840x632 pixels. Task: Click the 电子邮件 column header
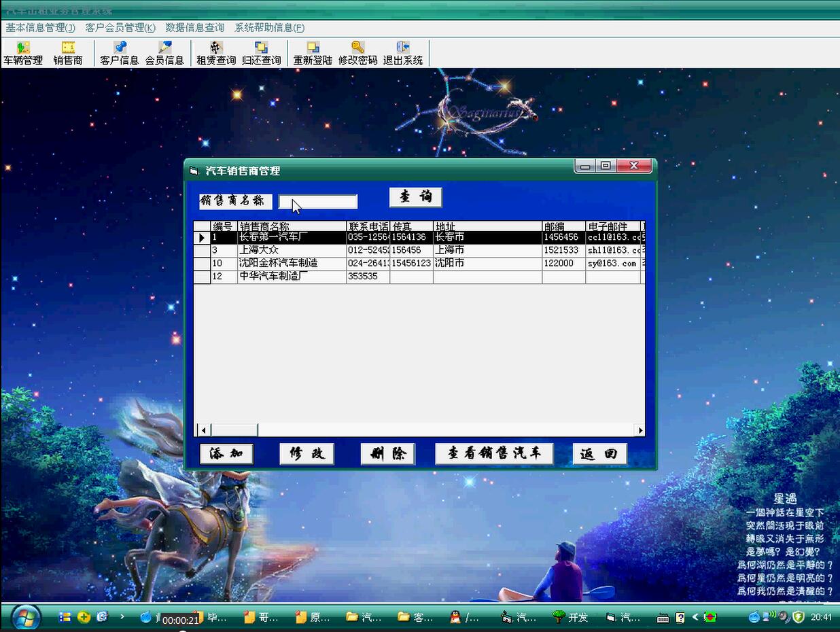tap(612, 226)
